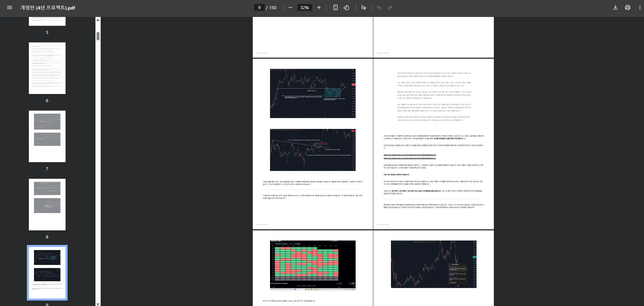Toggle the sidebar with the hamburger menu icon
Viewport: 644px width, 306px height.
[x=10, y=7]
